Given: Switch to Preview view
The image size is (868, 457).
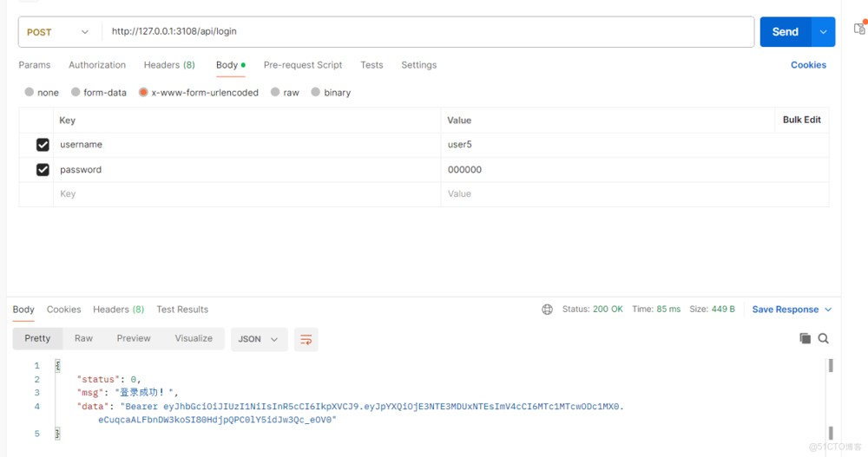Looking at the screenshot, I should point(134,338).
